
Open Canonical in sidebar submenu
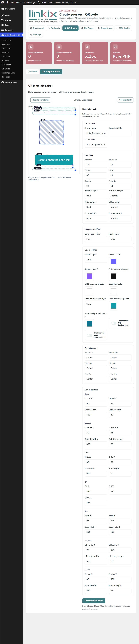tap(5, 57)
